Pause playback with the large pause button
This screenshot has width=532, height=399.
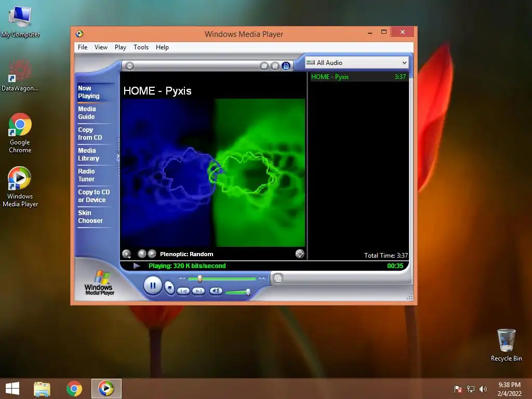click(153, 286)
